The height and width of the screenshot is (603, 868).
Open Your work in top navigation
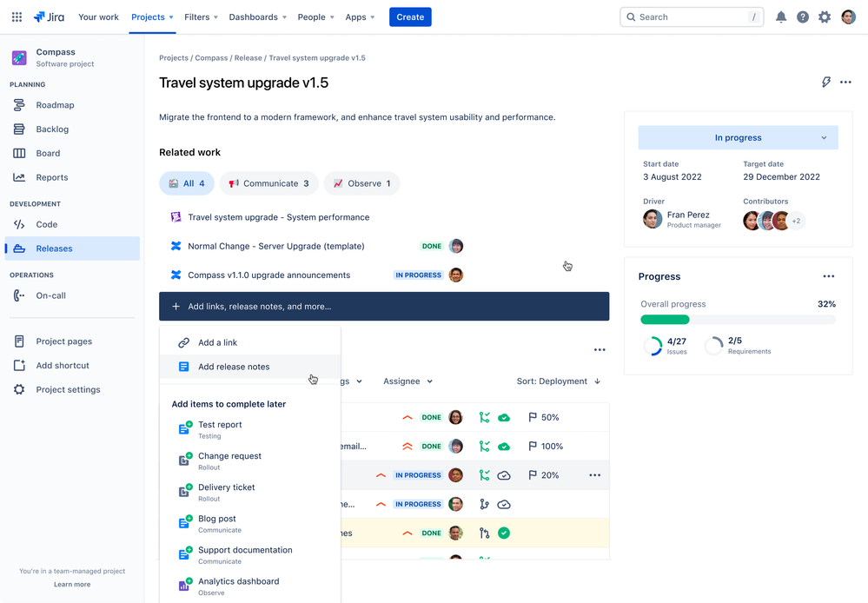pyautogui.click(x=98, y=17)
